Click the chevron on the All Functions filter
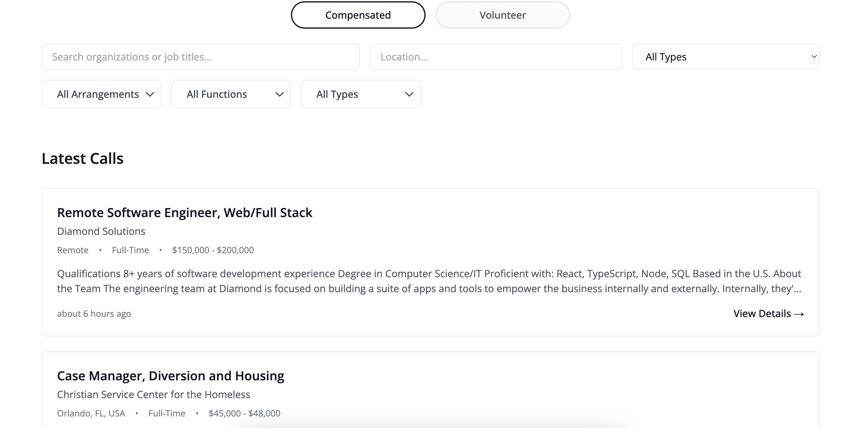The image size is (868, 428). 279,94
